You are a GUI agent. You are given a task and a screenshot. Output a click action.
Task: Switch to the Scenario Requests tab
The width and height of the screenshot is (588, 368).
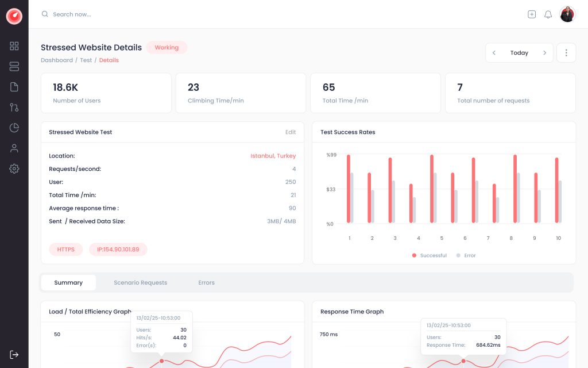tap(140, 282)
